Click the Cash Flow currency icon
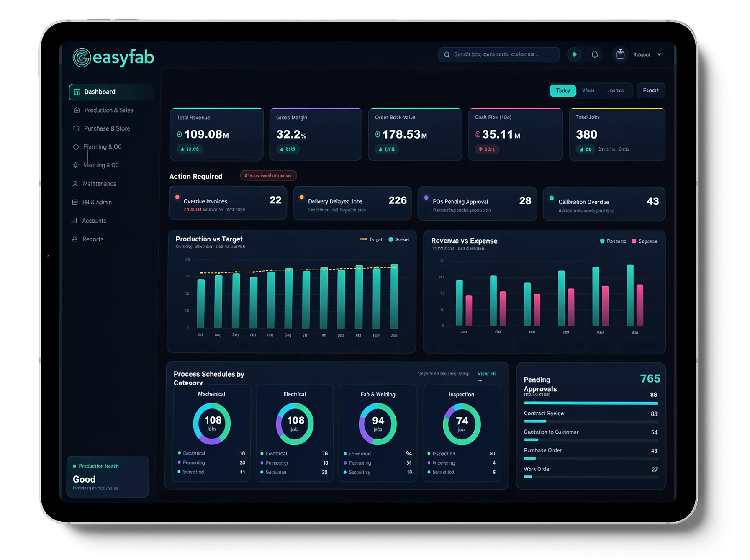The width and height of the screenshot is (750, 560). click(x=478, y=134)
